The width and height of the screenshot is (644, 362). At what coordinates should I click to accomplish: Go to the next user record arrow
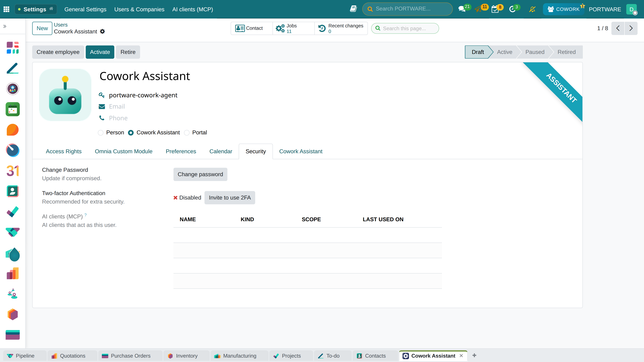pyautogui.click(x=631, y=28)
